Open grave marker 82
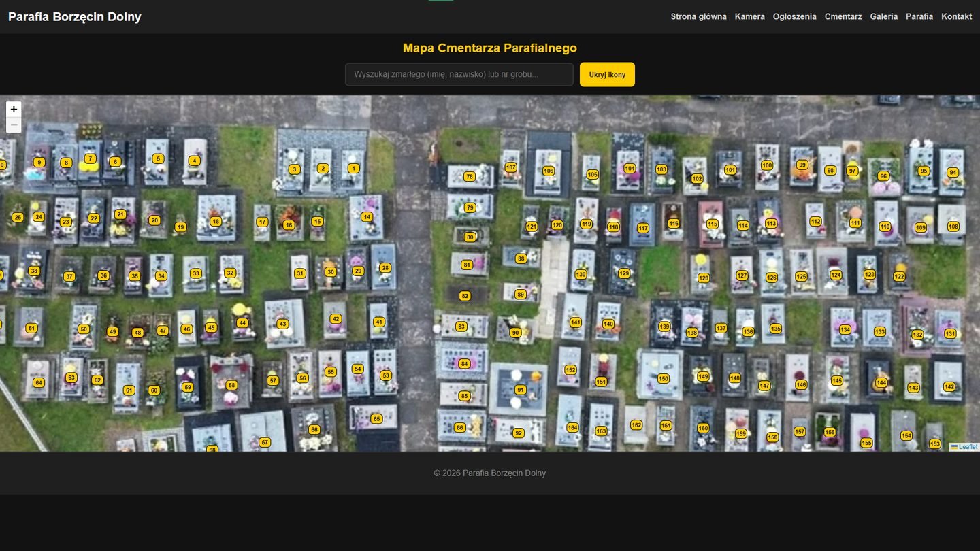Viewport: 980px width, 551px height. [465, 296]
